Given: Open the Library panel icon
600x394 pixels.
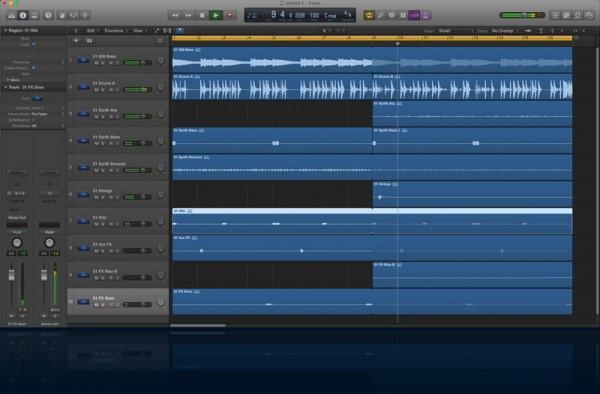Looking at the screenshot, I should coord(11,15).
